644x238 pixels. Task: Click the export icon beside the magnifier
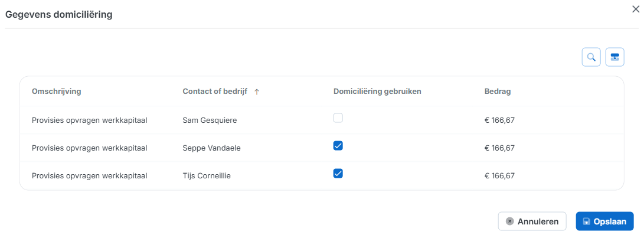tap(615, 57)
